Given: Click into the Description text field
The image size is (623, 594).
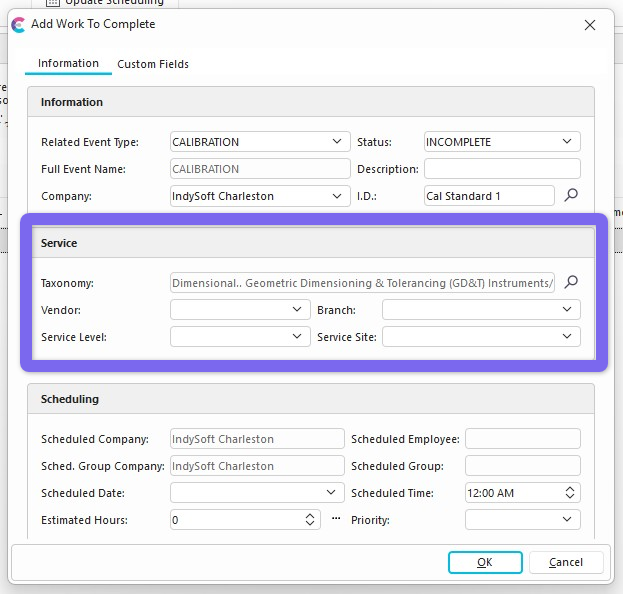Looking at the screenshot, I should (502, 169).
